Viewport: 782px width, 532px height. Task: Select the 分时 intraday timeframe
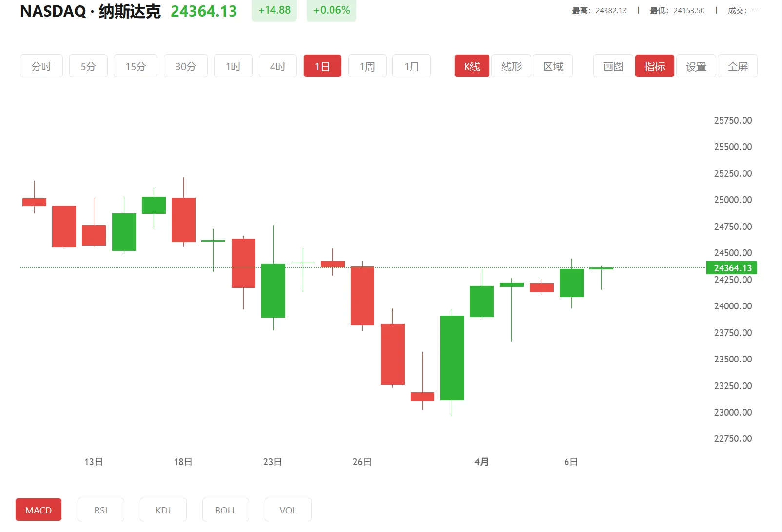pos(41,66)
